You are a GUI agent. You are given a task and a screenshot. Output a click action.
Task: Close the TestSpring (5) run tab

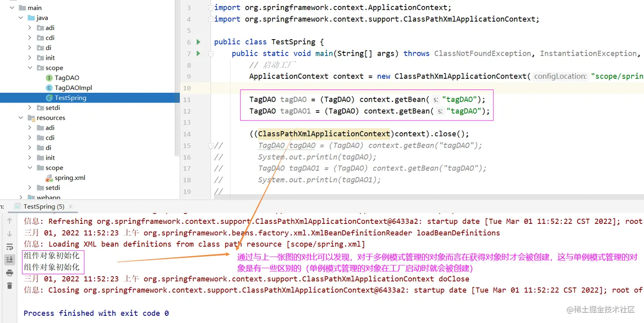coord(71,206)
